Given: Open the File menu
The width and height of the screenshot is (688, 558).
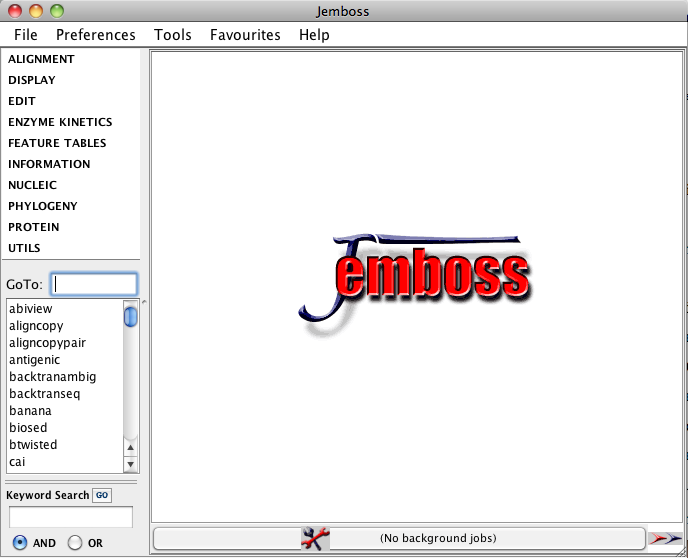Looking at the screenshot, I should (25, 35).
